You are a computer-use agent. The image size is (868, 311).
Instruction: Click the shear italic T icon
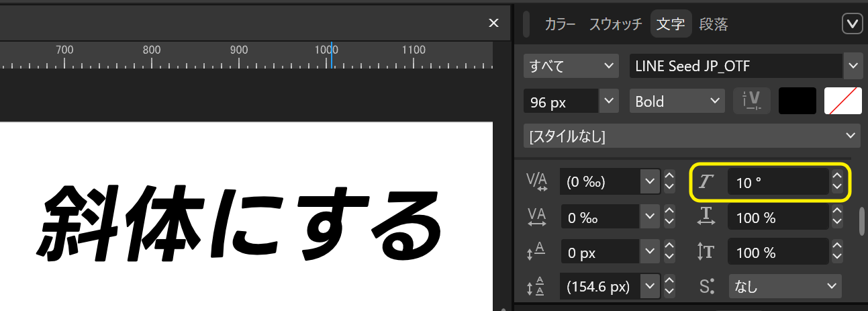tap(705, 182)
